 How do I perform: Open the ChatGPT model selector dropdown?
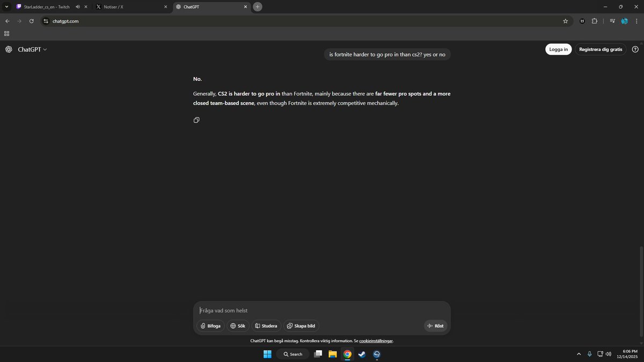click(x=32, y=49)
